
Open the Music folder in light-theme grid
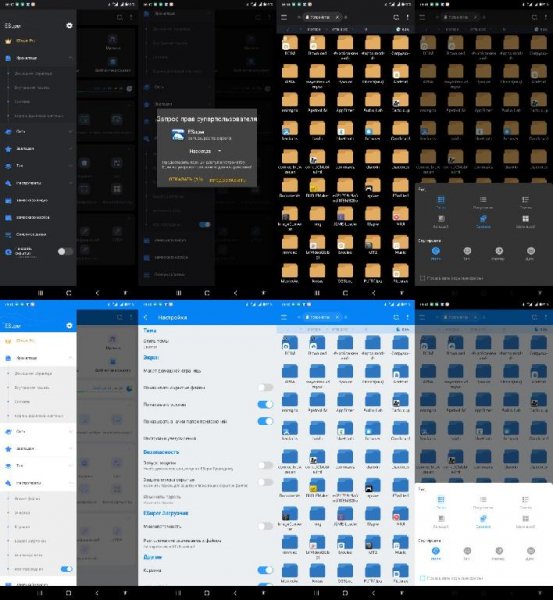click(400, 545)
